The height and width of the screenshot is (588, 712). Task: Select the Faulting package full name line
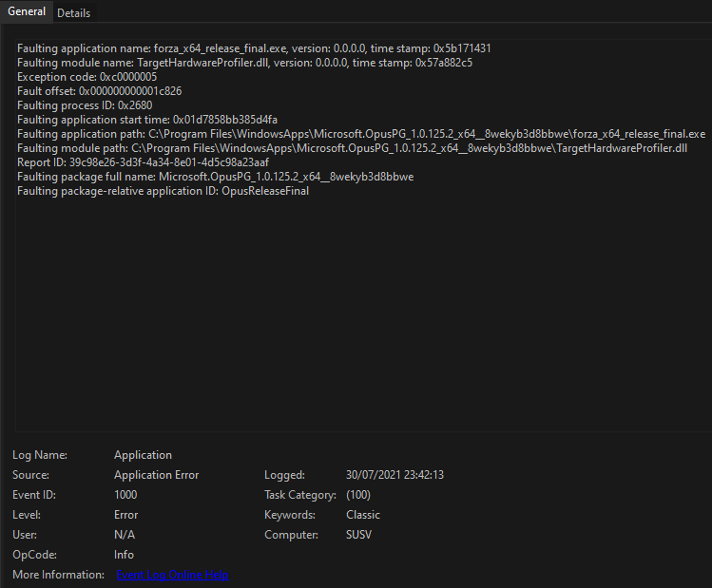pyautogui.click(x=215, y=177)
